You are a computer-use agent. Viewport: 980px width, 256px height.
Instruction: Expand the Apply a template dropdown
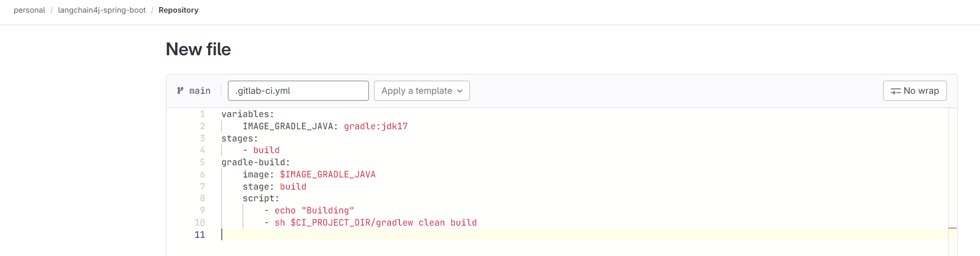(x=422, y=91)
